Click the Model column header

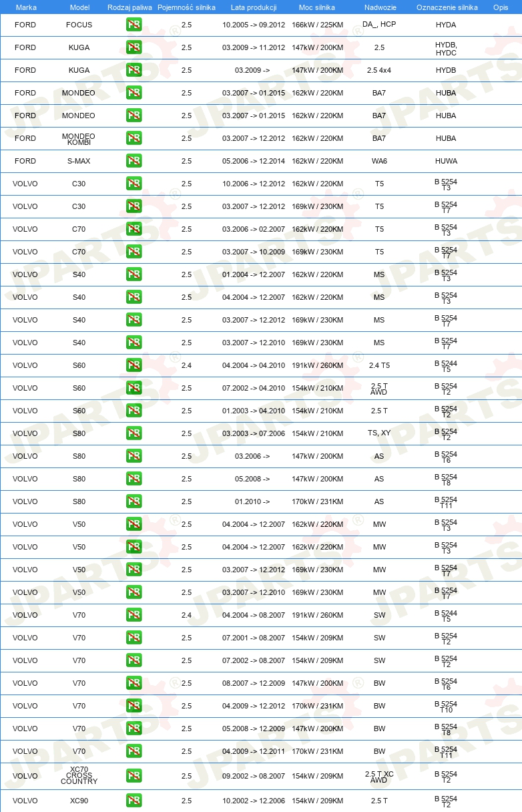coord(79,7)
